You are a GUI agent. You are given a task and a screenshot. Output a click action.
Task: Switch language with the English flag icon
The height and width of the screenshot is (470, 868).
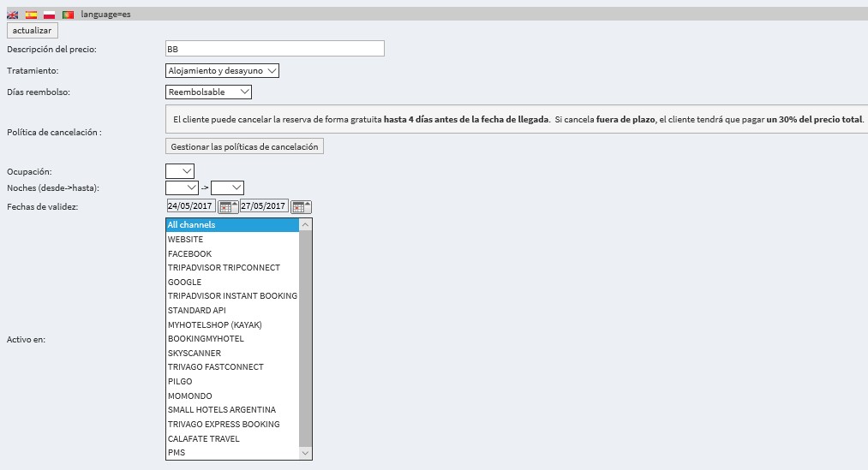(x=12, y=15)
